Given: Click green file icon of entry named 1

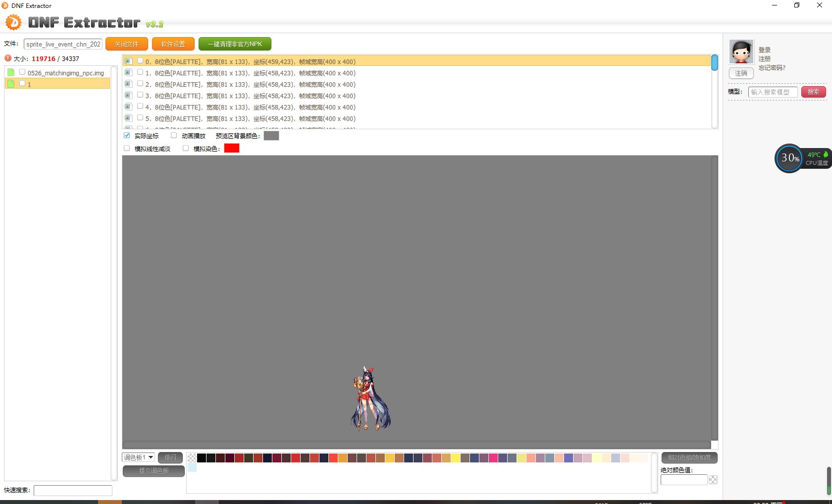Looking at the screenshot, I should coord(11,84).
